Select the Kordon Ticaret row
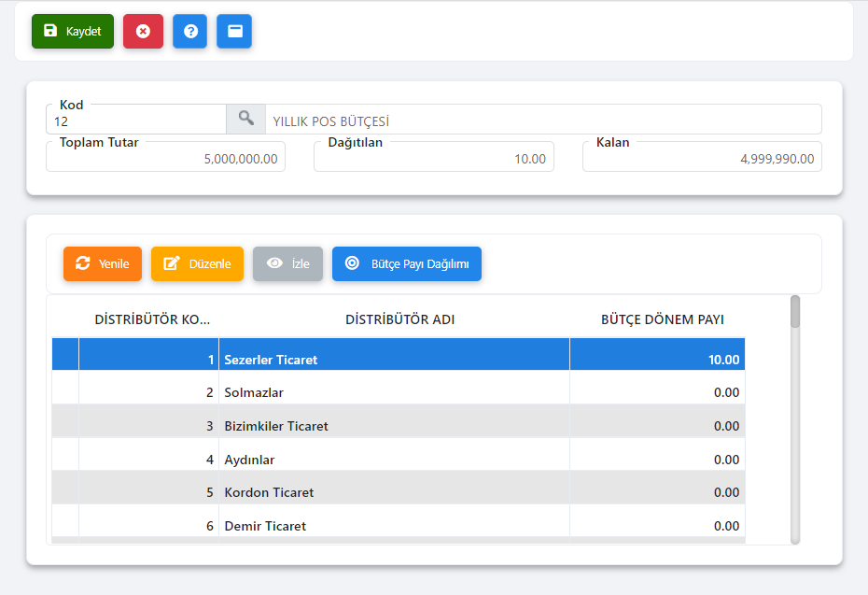868x595 pixels. (x=392, y=492)
